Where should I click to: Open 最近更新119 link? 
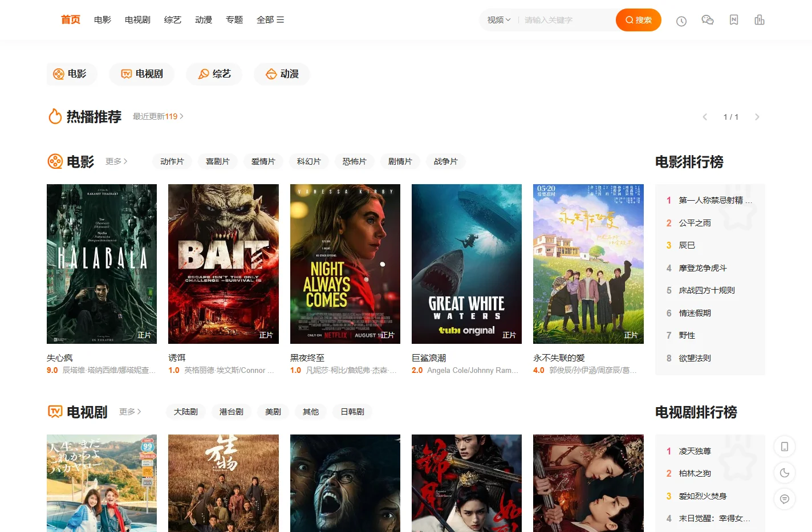(x=158, y=116)
